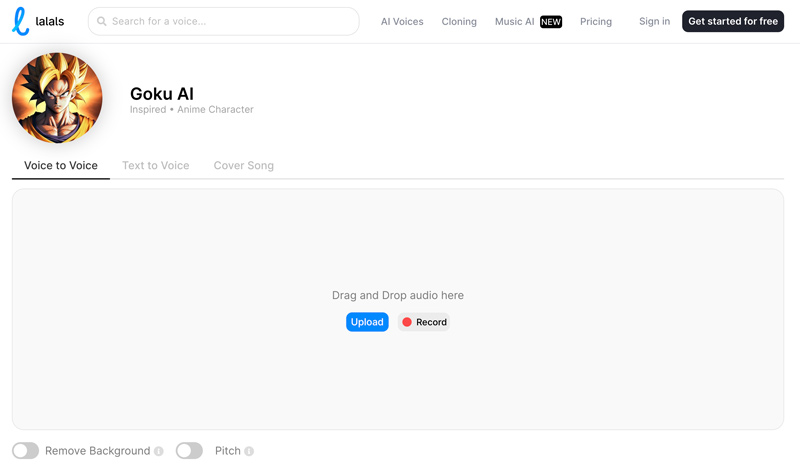Switch to the Text to Voice tab
This screenshot has height=474, width=800.
156,165
